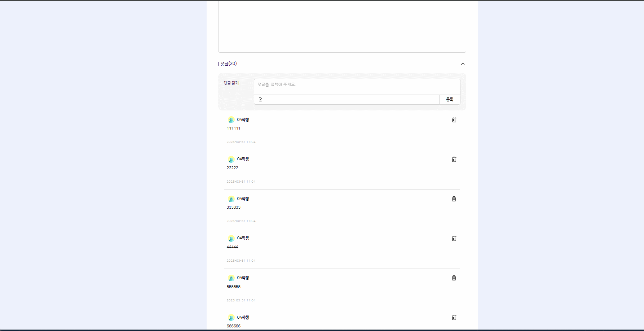Screen dimensions: 644x331
Task: Delete the comment with text 333333
Action: click(454, 199)
